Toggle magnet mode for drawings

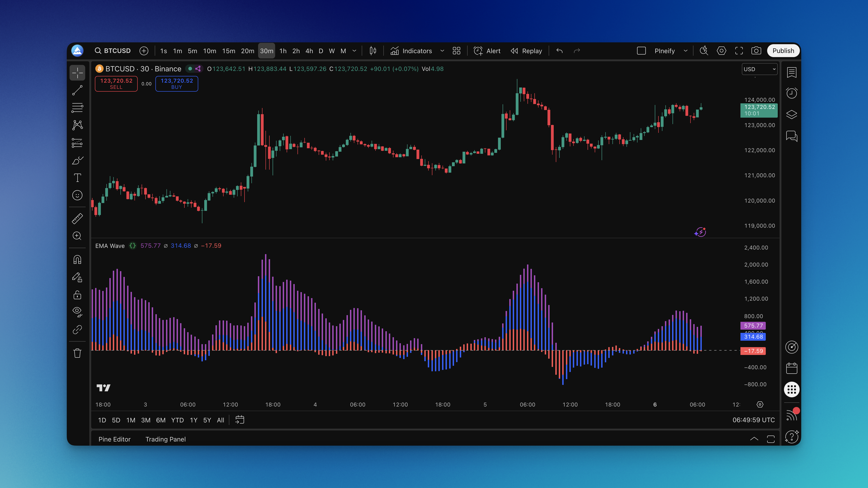tap(77, 260)
